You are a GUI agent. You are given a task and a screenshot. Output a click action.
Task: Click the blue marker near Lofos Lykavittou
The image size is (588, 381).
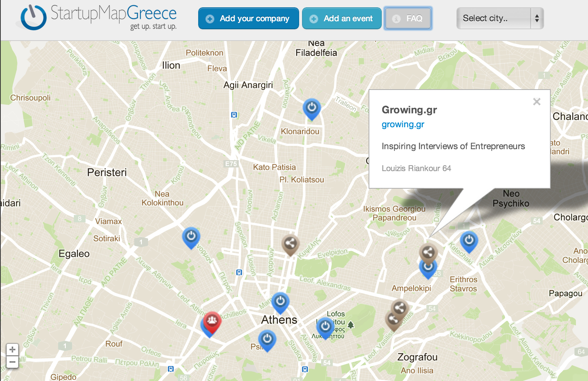(x=325, y=328)
